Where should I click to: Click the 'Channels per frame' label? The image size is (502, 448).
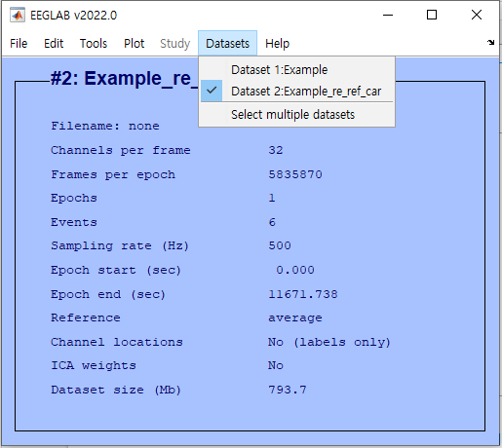coord(121,150)
